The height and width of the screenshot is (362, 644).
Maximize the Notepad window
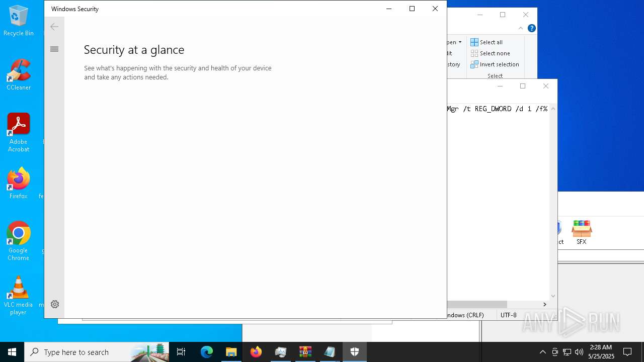pyautogui.click(x=523, y=86)
